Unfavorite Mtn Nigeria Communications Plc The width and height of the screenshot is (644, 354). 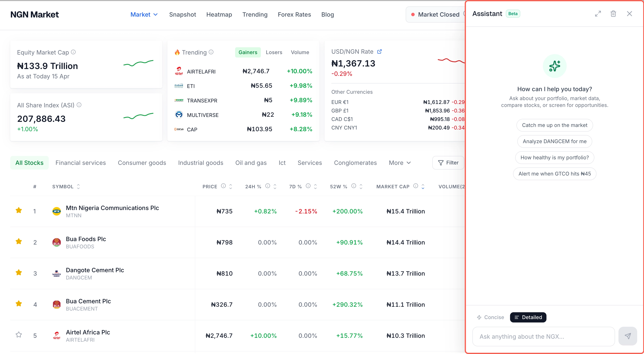pyautogui.click(x=19, y=210)
